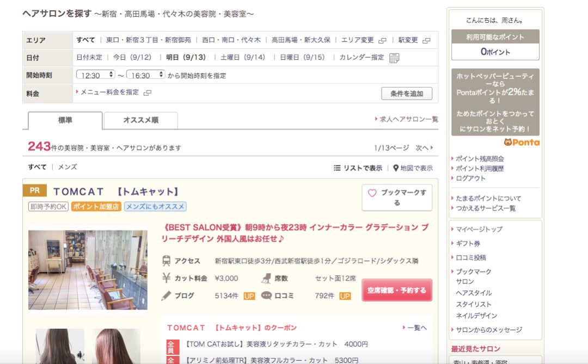
Task: Choose 日付未定 date option
Action: (x=89, y=57)
